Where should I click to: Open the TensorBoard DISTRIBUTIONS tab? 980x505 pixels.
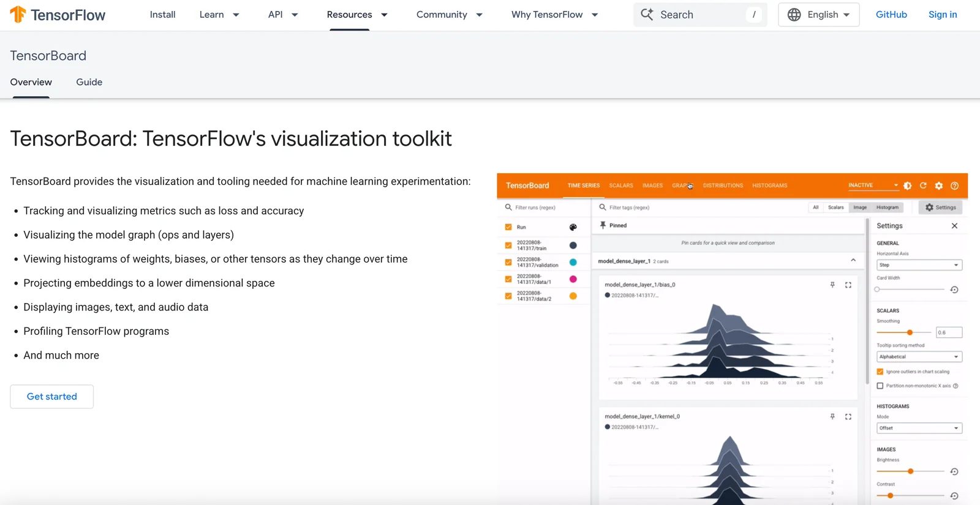tap(723, 185)
